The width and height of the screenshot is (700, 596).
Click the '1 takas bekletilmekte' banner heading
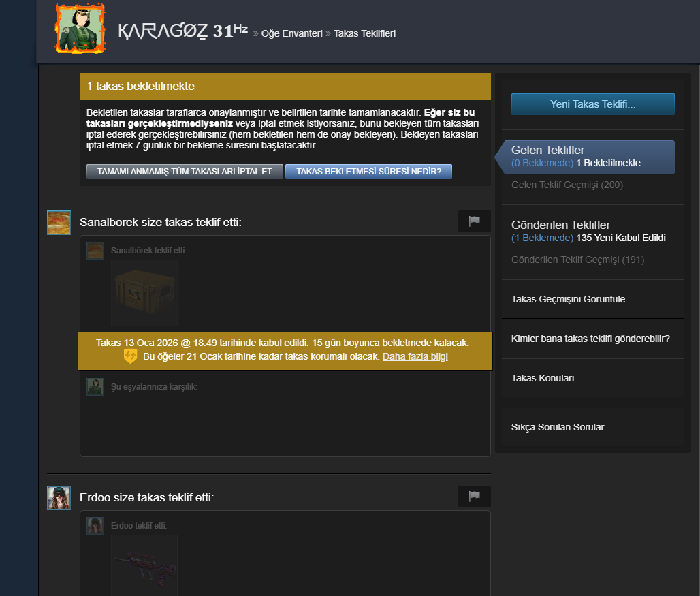(x=141, y=86)
